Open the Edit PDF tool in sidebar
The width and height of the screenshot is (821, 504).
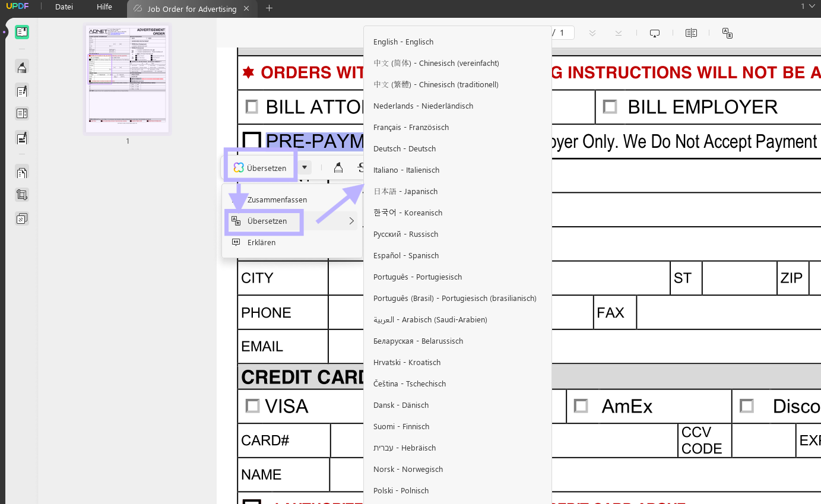pyautogui.click(x=22, y=91)
